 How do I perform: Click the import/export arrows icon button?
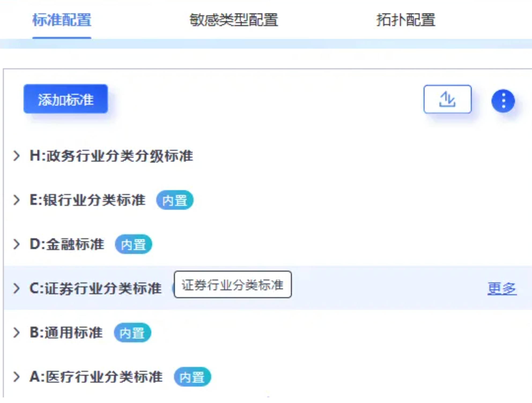[447, 99]
